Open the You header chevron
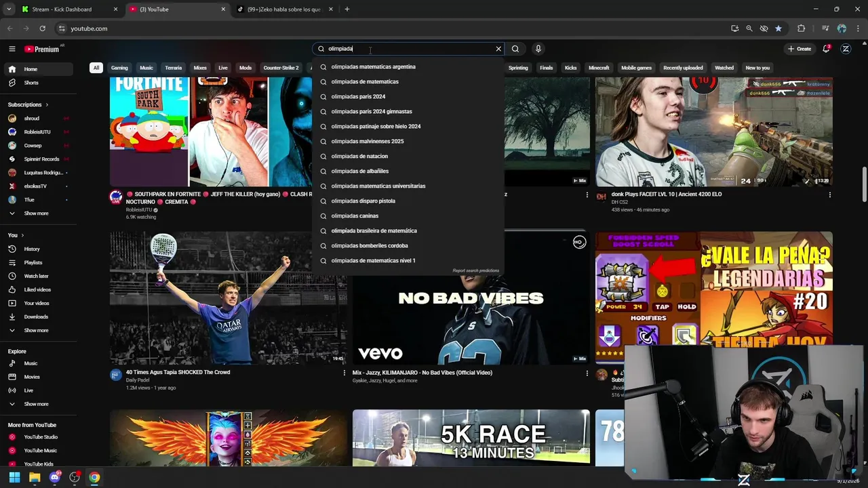The height and width of the screenshot is (488, 868). 22,235
